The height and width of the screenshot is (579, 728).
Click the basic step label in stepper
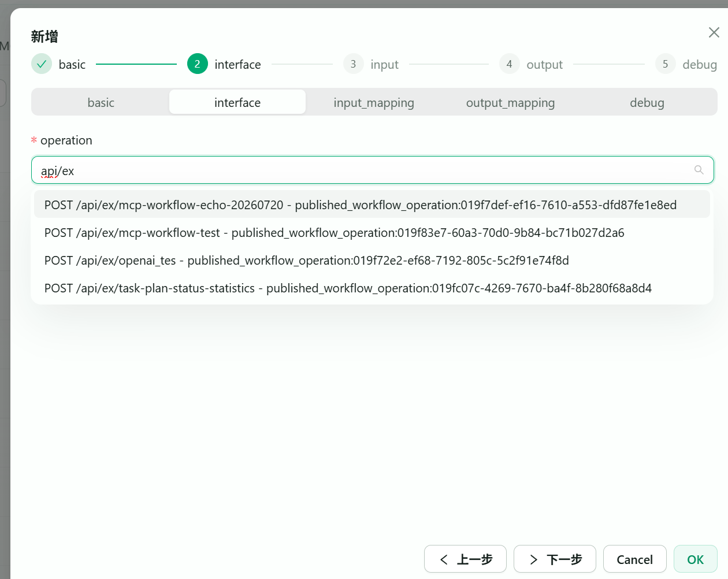pos(72,64)
